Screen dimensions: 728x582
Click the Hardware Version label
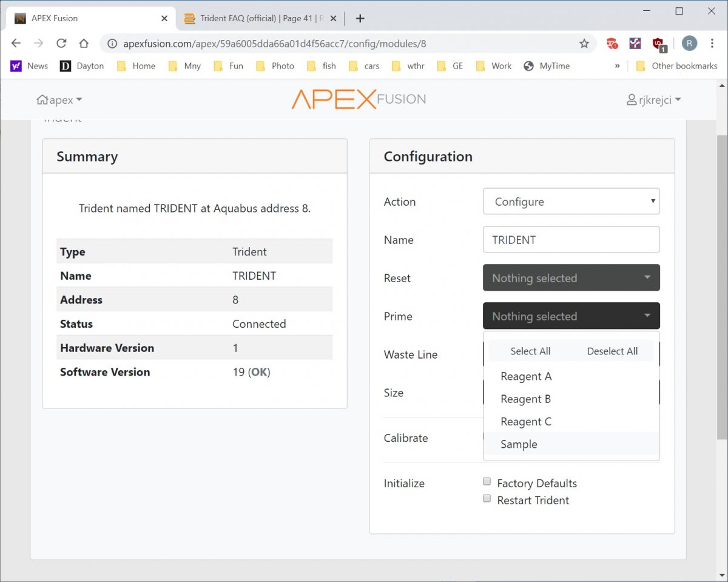pyautogui.click(x=107, y=348)
